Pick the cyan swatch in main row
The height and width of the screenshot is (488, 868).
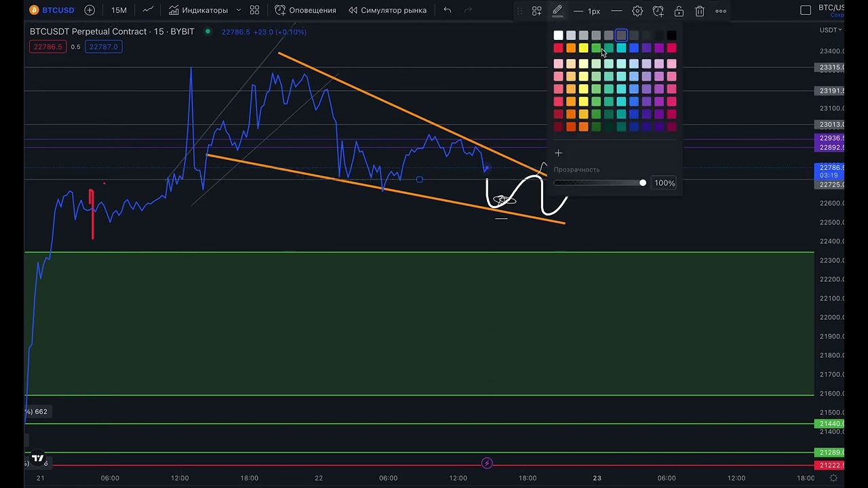point(621,48)
